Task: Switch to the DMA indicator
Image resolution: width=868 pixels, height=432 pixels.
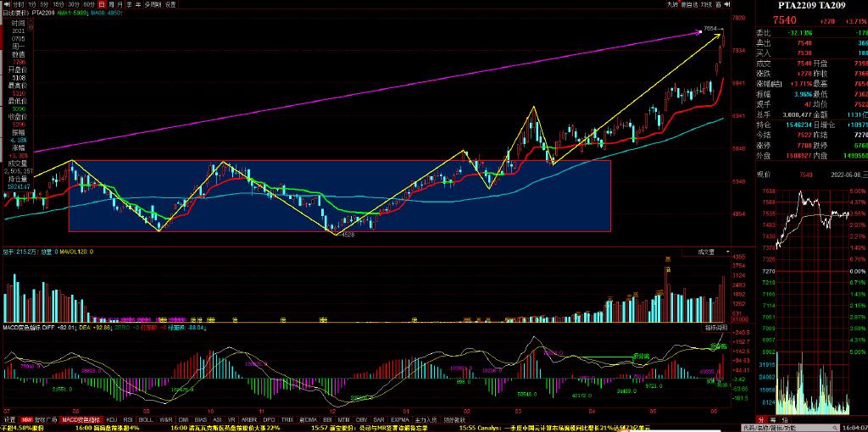Action: [x=308, y=420]
